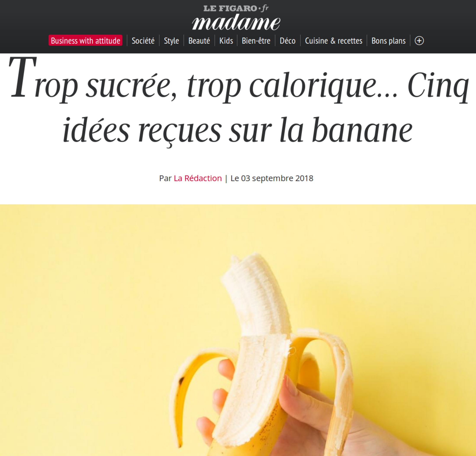The image size is (476, 456).
Task: Click the word Par in the byline
Action: click(165, 178)
